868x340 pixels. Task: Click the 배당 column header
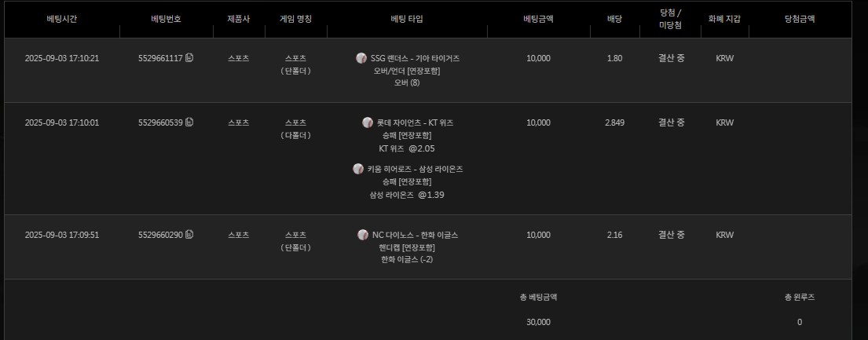click(x=615, y=19)
